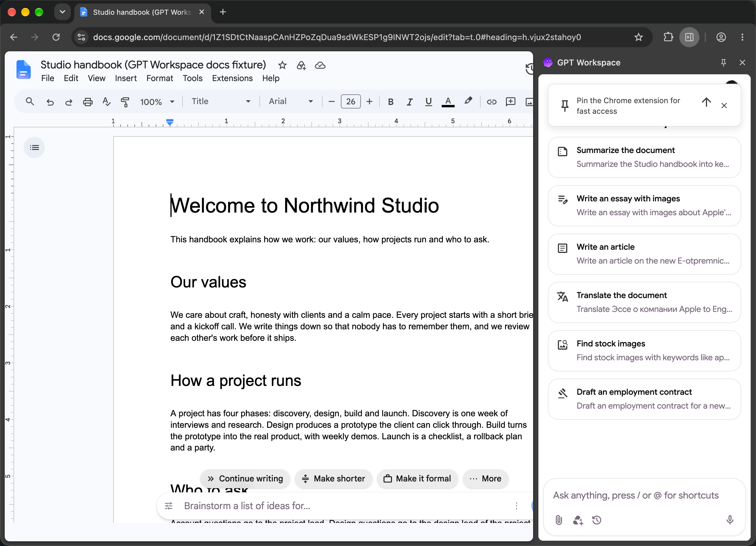The height and width of the screenshot is (546, 756).
Task: Click the redo arrow icon
Action: tap(69, 102)
